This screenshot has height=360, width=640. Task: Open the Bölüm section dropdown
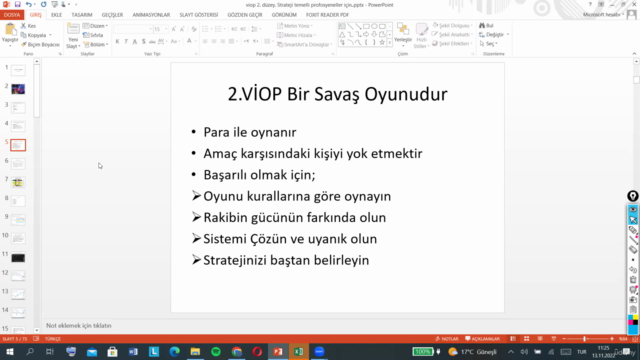(96, 44)
